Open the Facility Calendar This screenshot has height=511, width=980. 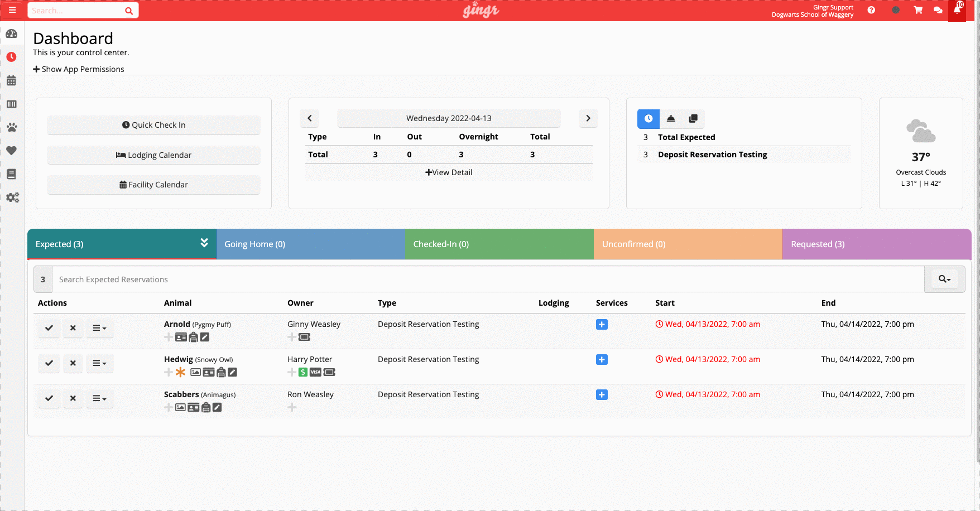tap(153, 185)
